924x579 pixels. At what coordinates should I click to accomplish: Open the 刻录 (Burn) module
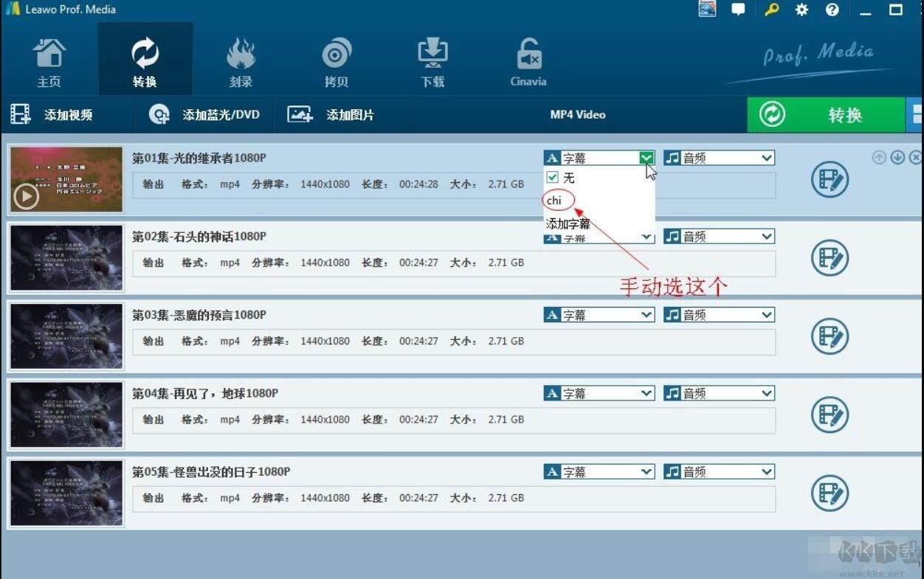[240, 59]
